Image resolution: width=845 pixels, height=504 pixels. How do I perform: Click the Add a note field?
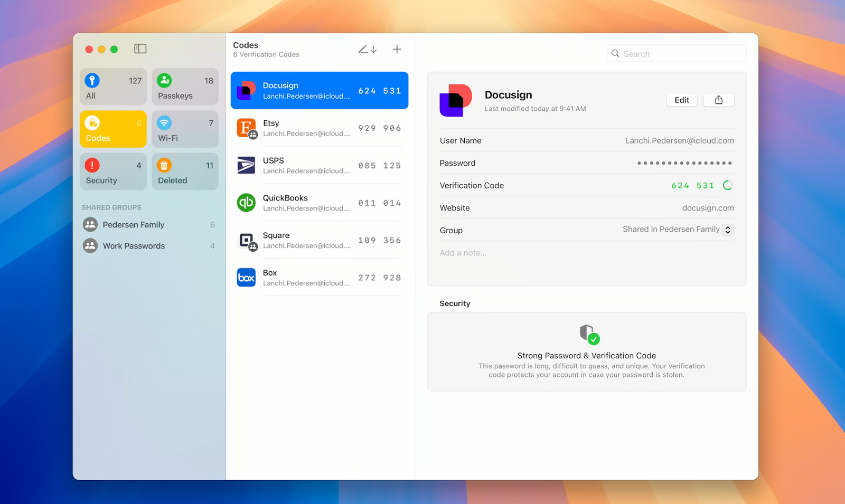pos(463,253)
